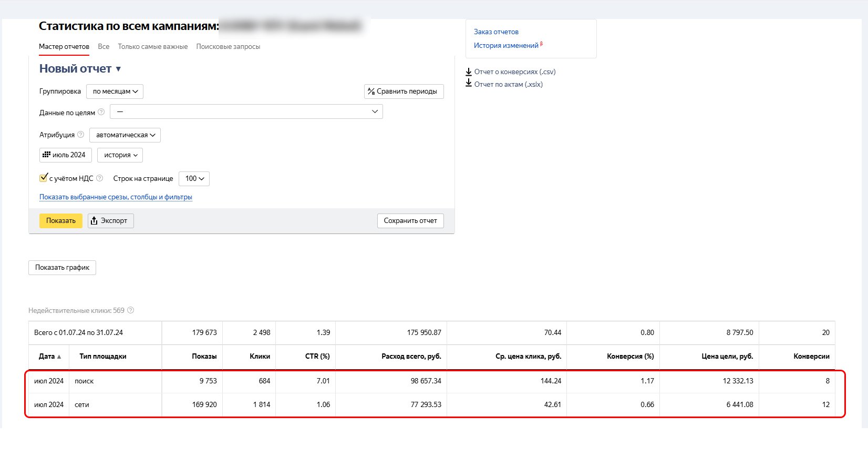The height and width of the screenshot is (467, 868).
Task: Switch to the Поисковые запросы tab
Action: pos(228,47)
